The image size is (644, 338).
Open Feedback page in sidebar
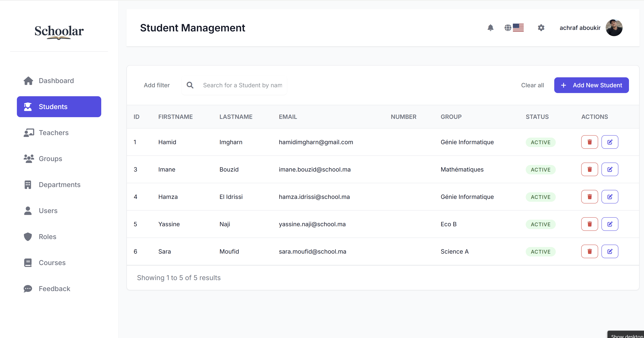pyautogui.click(x=59, y=289)
